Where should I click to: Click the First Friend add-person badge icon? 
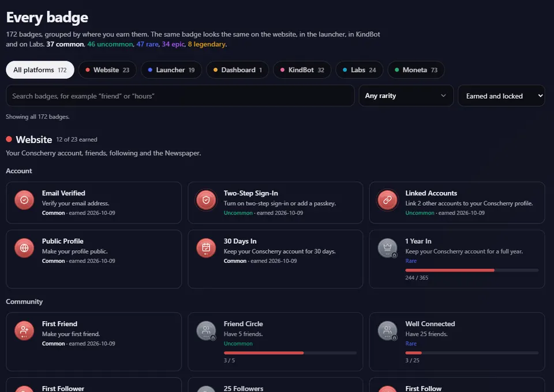point(24,331)
